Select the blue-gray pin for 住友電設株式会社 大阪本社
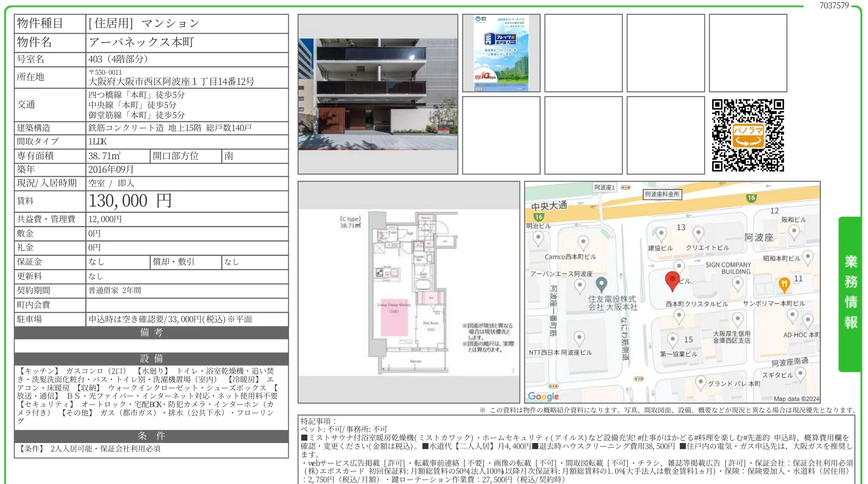Screen dimensions: 868x484 click(601, 284)
